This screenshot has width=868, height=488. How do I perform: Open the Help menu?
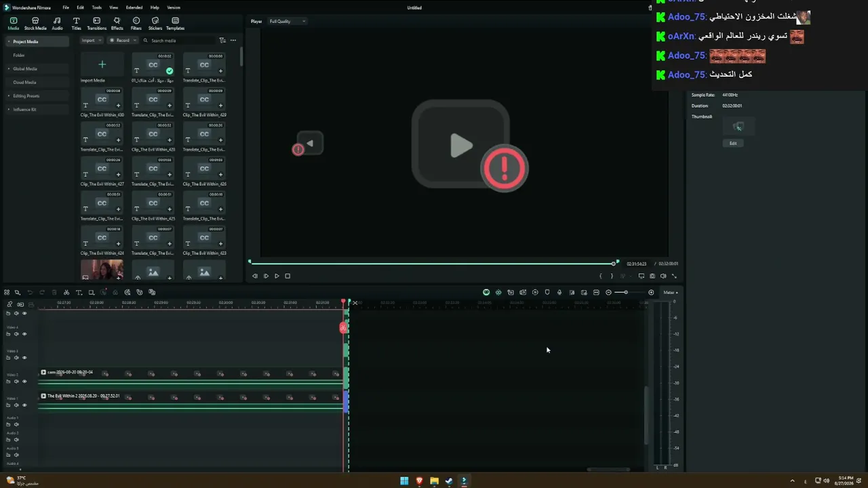155,7
